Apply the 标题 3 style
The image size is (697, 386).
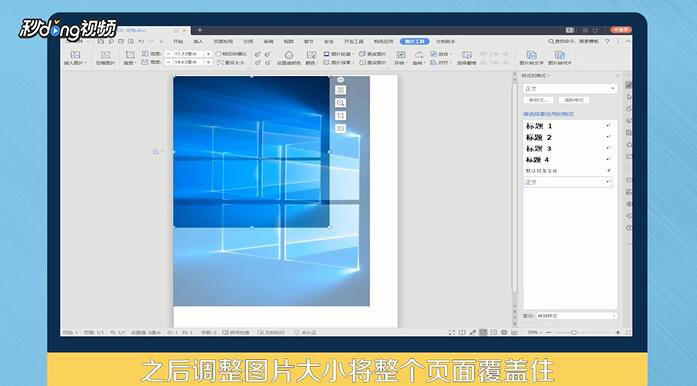coord(569,149)
